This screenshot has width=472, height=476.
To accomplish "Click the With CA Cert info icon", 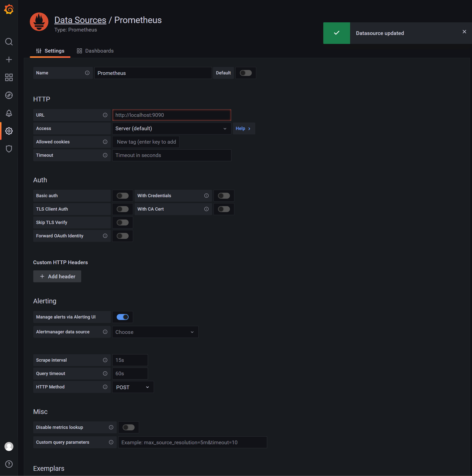I will coord(206,209).
